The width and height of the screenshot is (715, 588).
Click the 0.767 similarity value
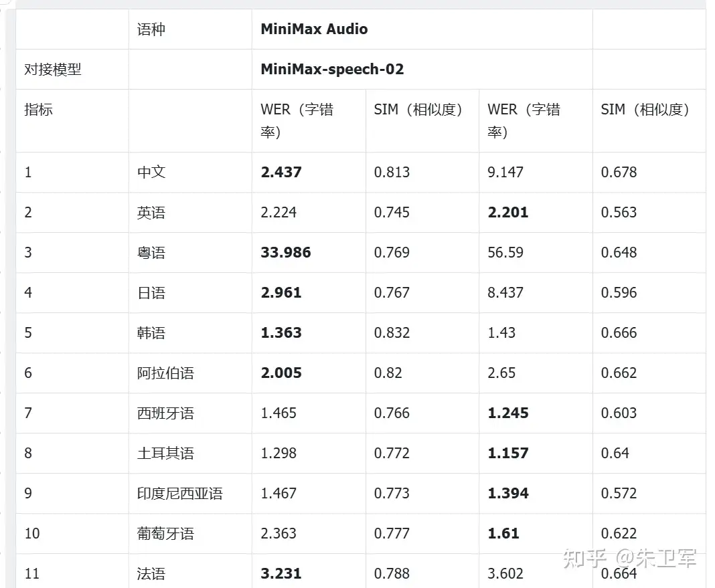pos(392,292)
